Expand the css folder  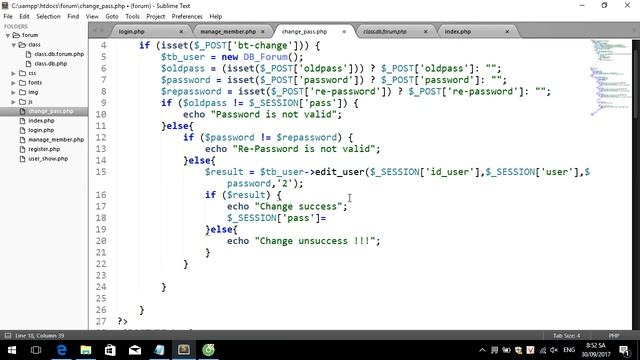click(13, 73)
